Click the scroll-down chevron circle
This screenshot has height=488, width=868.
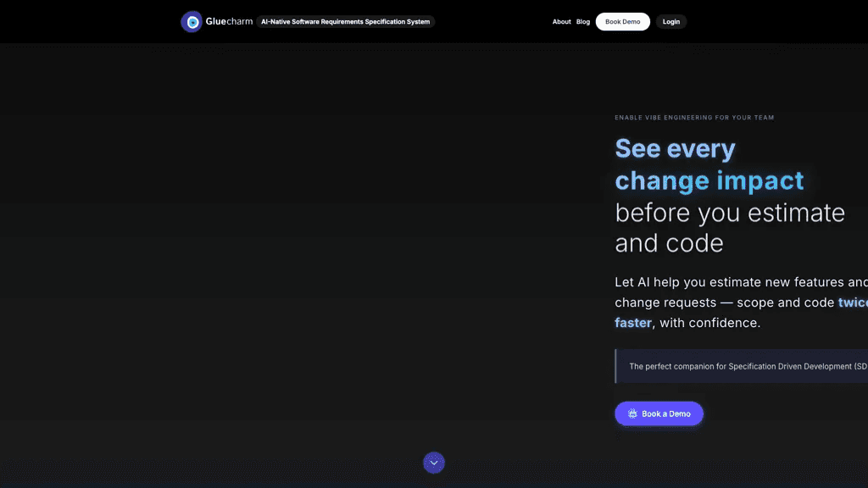434,463
